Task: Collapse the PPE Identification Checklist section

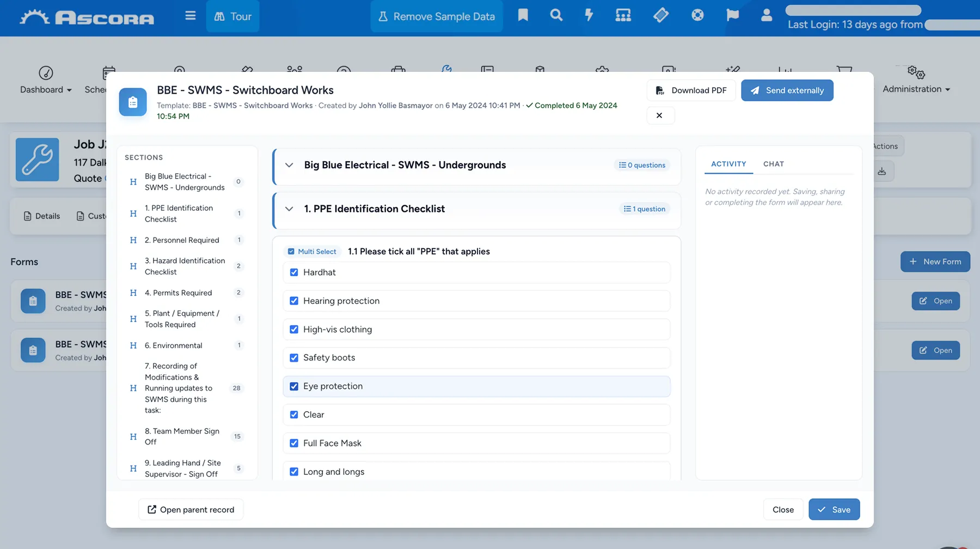Action: coord(289,209)
